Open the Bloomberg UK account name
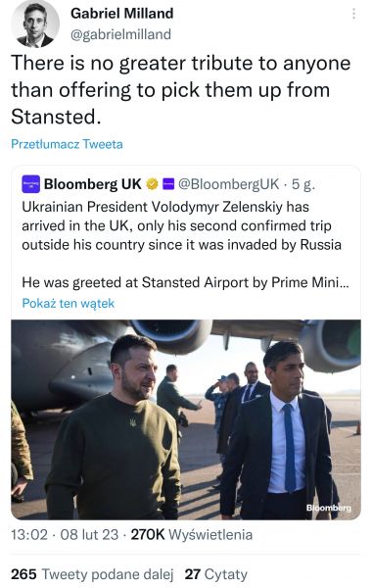Image resolution: width=372 pixels, height=588 pixels. 93,184
